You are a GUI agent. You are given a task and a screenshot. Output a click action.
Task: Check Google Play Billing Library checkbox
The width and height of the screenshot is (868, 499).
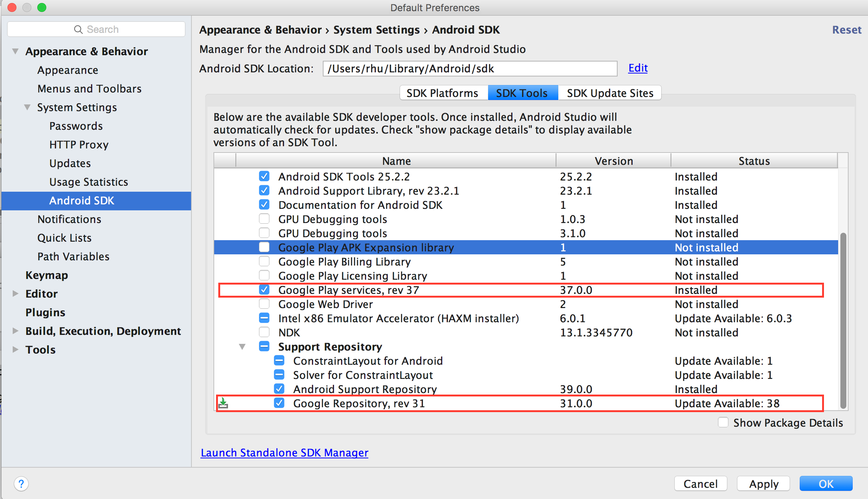tap(264, 261)
